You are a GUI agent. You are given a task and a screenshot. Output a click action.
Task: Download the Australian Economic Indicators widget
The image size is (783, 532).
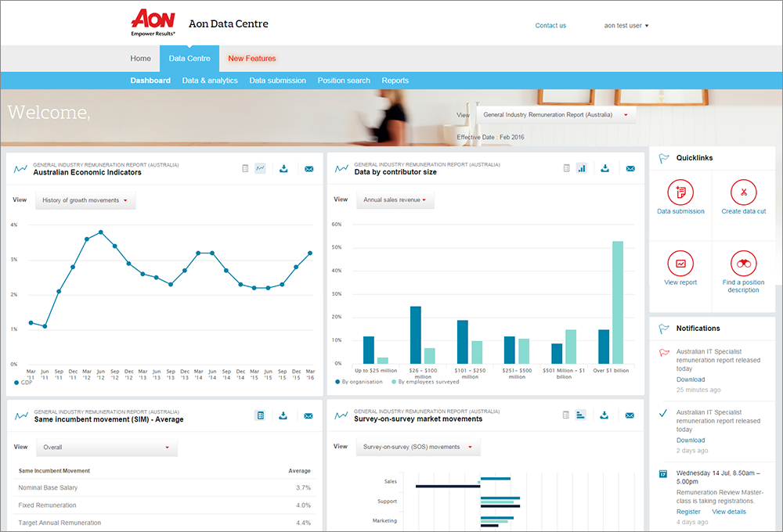[283, 168]
